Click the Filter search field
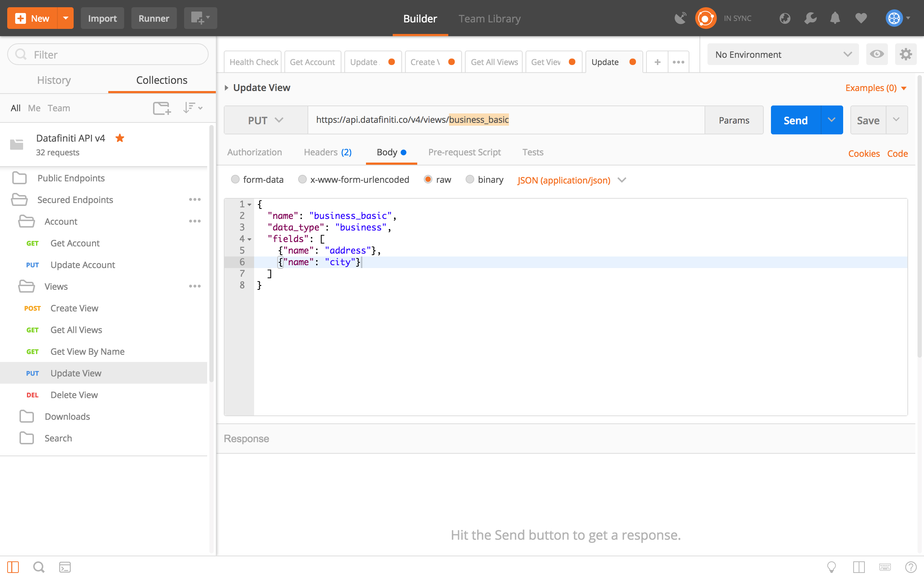 [x=108, y=54]
